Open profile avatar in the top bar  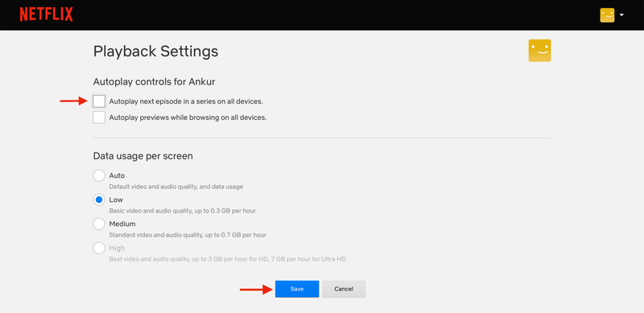[607, 15]
